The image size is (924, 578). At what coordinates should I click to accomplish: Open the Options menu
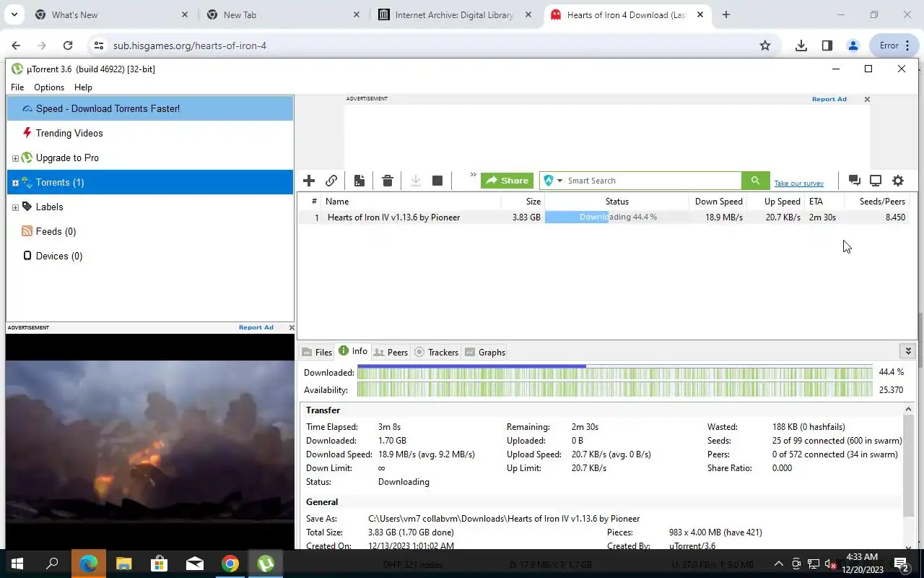[49, 87]
